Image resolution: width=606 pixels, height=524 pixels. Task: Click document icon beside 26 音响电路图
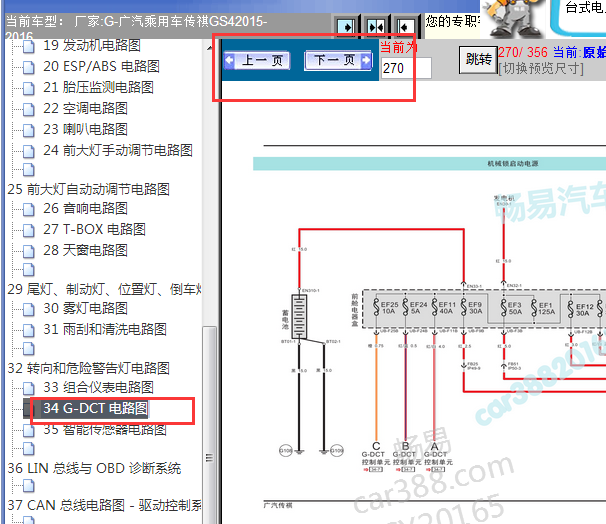[28, 209]
